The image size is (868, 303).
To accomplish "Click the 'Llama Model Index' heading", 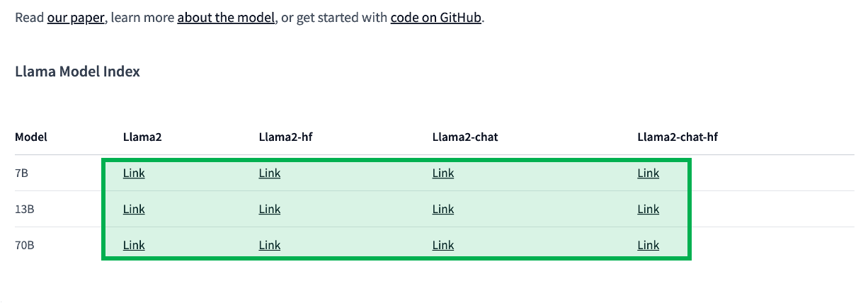I will click(77, 72).
